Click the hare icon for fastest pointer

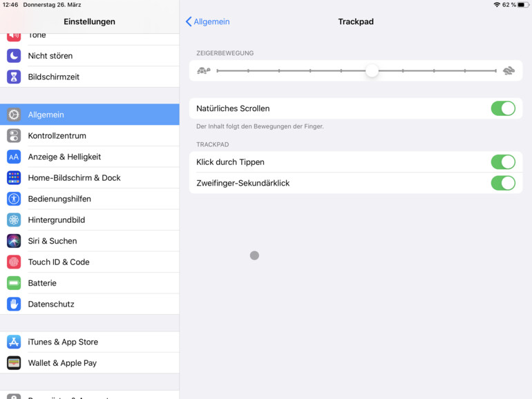tap(509, 70)
